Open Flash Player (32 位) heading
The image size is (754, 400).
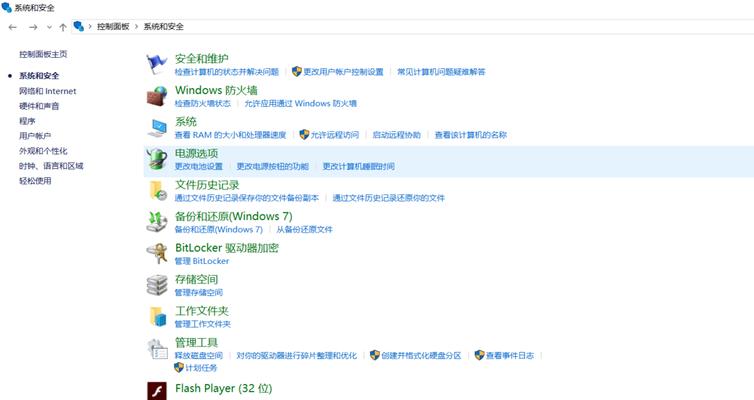point(224,388)
